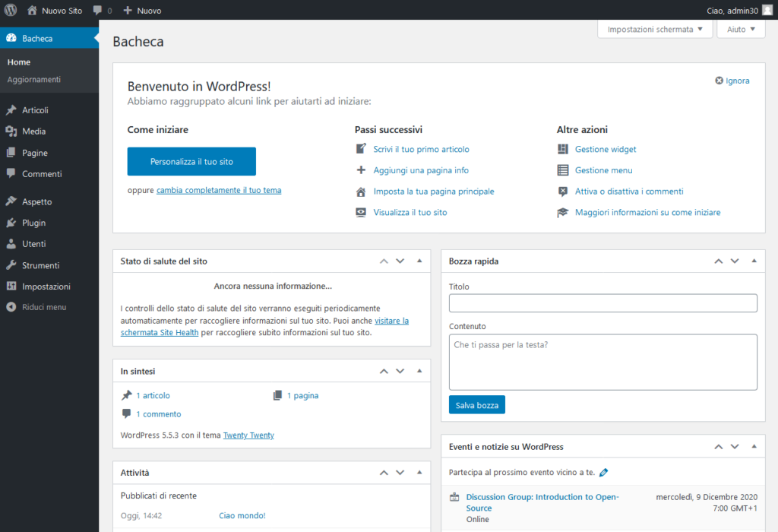Image resolution: width=778 pixels, height=532 pixels.
Task: Move In sintesi panel down
Action: pyautogui.click(x=400, y=371)
